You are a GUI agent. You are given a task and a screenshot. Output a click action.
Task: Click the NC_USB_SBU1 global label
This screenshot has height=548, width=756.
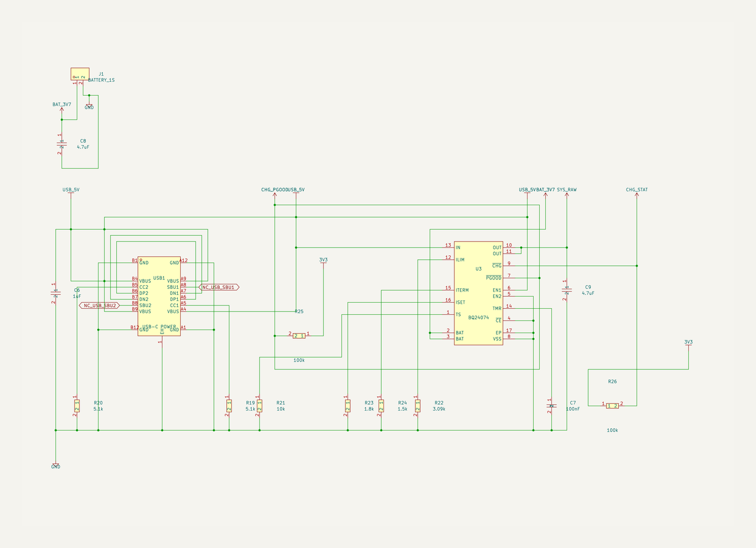click(218, 287)
